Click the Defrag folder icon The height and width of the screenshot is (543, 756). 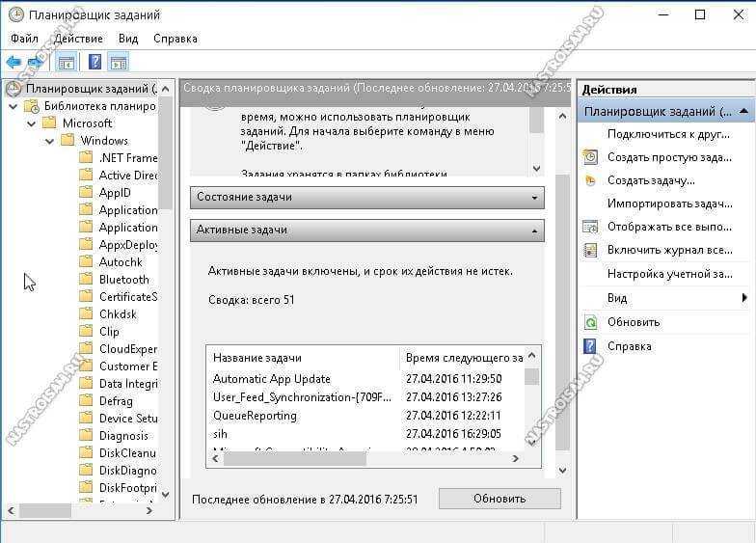click(x=86, y=401)
